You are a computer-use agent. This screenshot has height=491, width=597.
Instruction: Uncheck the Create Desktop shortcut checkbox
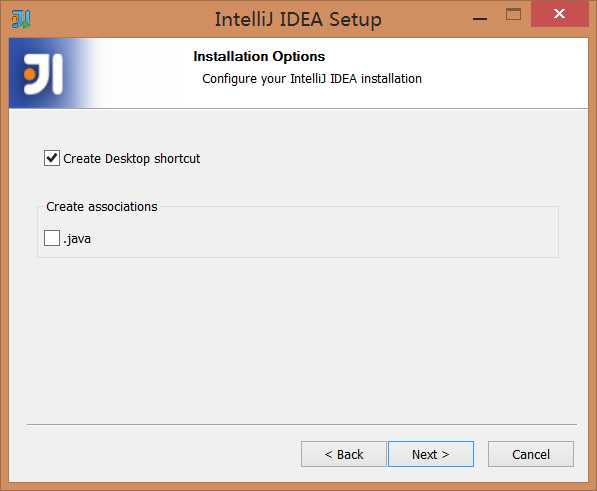pos(52,158)
